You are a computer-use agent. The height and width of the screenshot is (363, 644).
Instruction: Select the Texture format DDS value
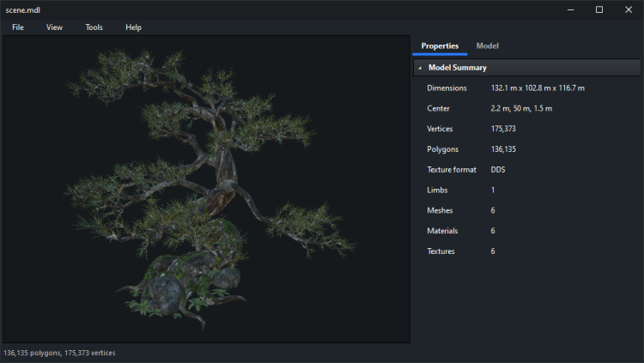498,170
